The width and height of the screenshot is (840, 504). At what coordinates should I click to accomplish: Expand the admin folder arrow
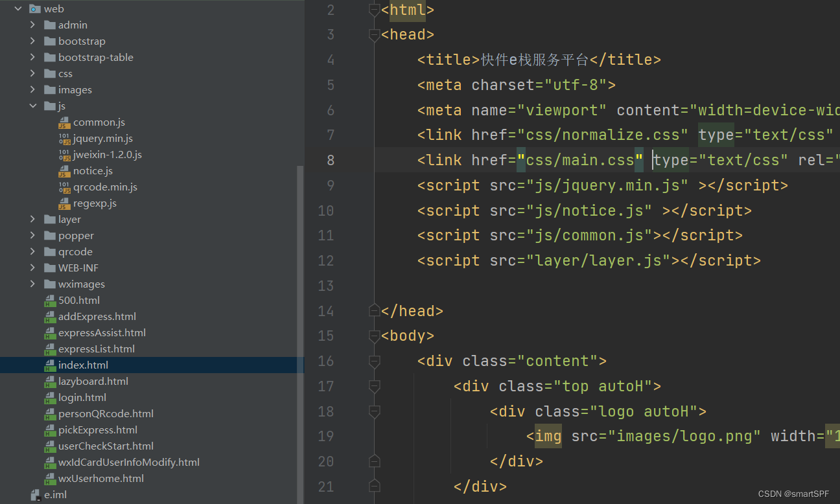(33, 25)
